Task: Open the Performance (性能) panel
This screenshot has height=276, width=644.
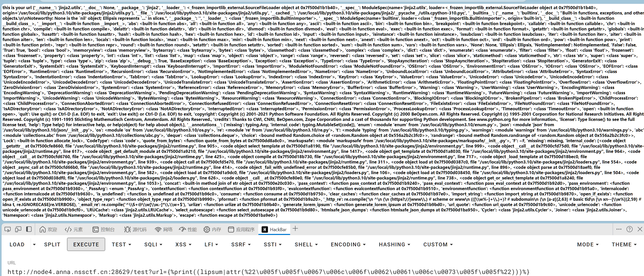Action: [x=188, y=229]
